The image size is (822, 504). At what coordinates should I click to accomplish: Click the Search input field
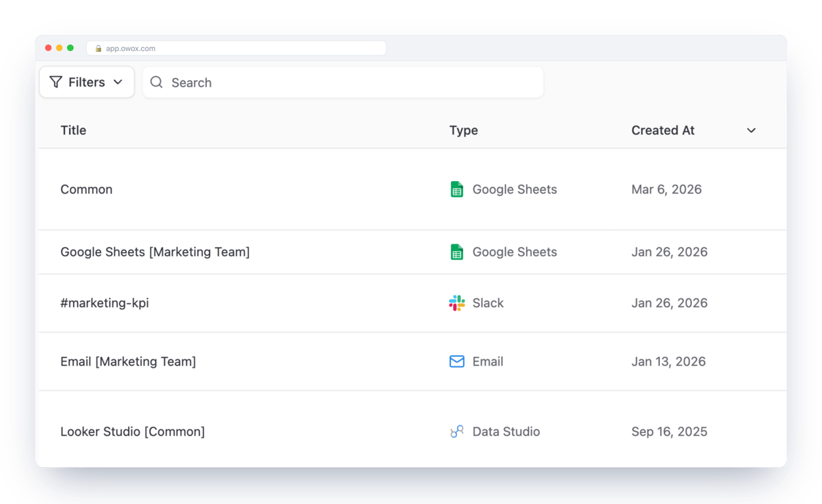click(343, 82)
